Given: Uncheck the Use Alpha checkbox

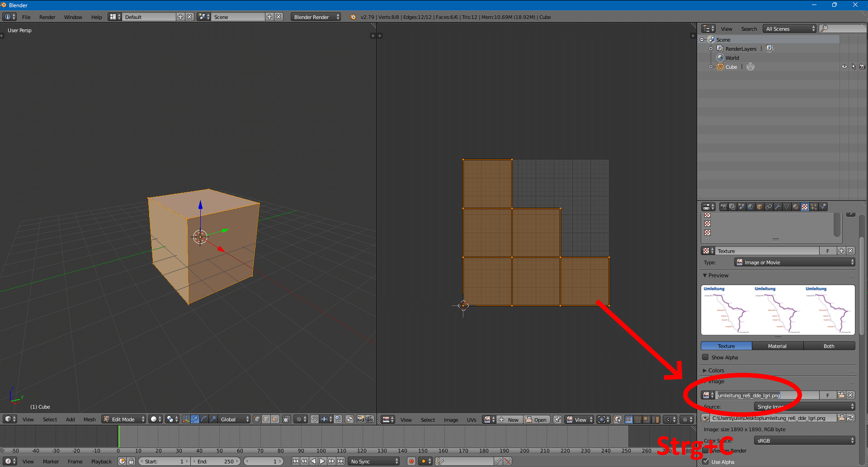Looking at the screenshot, I should (x=705, y=462).
